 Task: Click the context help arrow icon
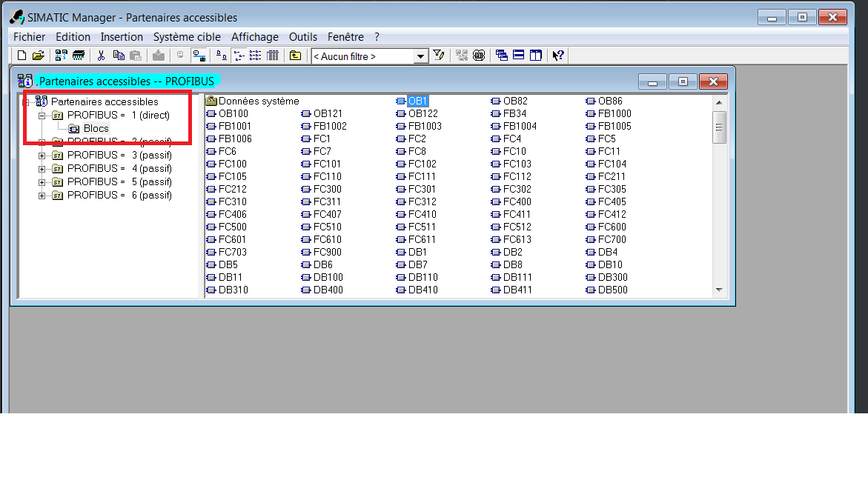point(558,56)
